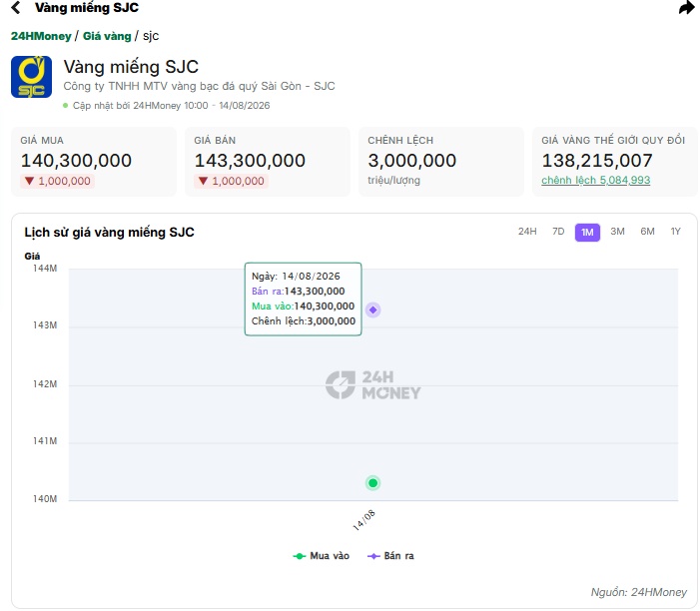This screenshot has height=611, width=700.
Task: Click the chart title Lịch sử giá vàng miếng SJC
Action: 110,233
